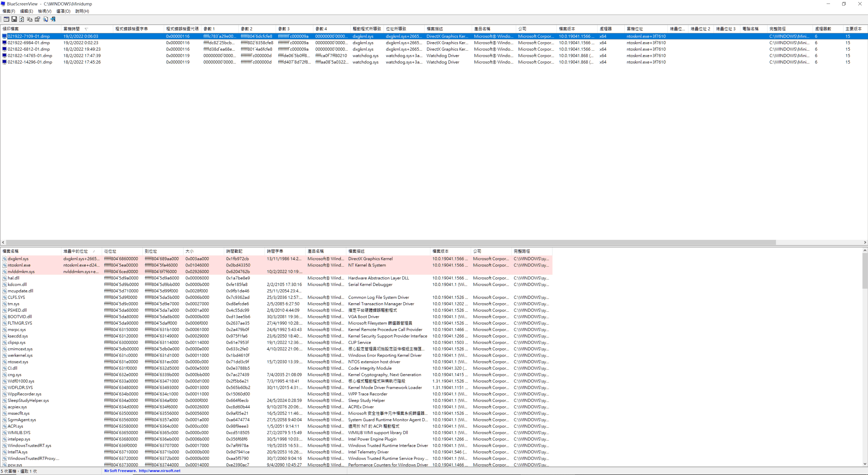This screenshot has width=868, height=475.
Task: Select the 021822-14765-01.dmp dump file icon
Action: tap(4, 56)
